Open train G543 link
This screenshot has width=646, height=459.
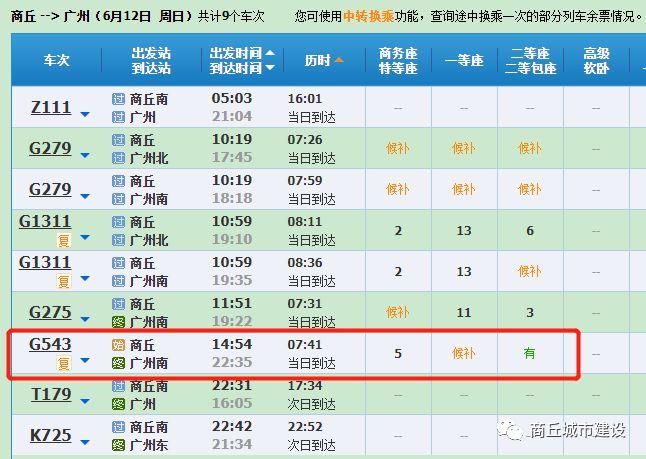point(50,344)
